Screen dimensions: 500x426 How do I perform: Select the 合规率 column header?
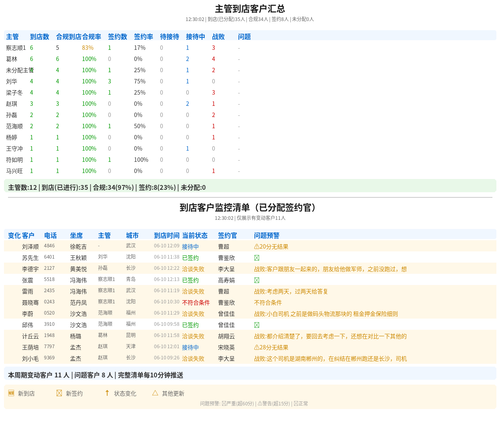coord(91,37)
